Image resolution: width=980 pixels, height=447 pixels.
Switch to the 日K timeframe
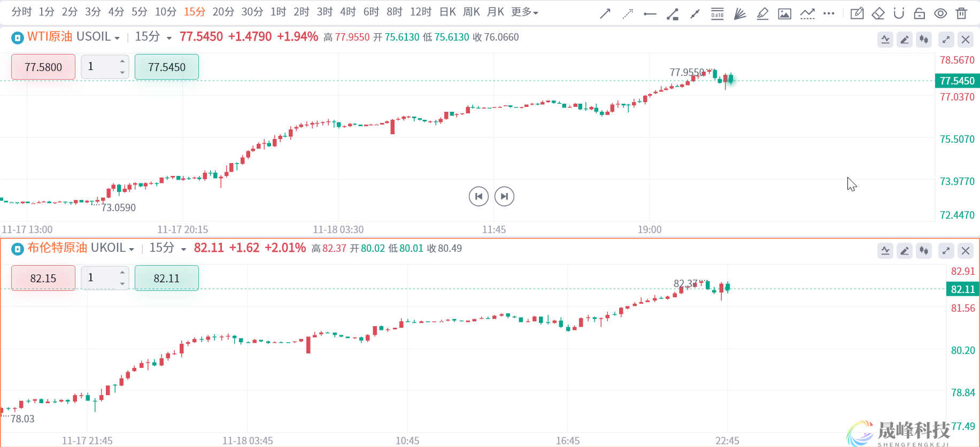[448, 12]
